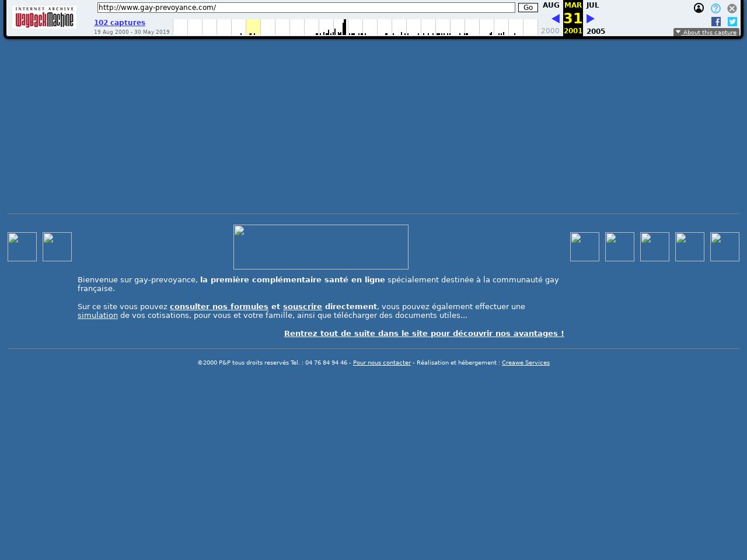Go to next capture arrow
The image size is (747, 560).
(591, 19)
